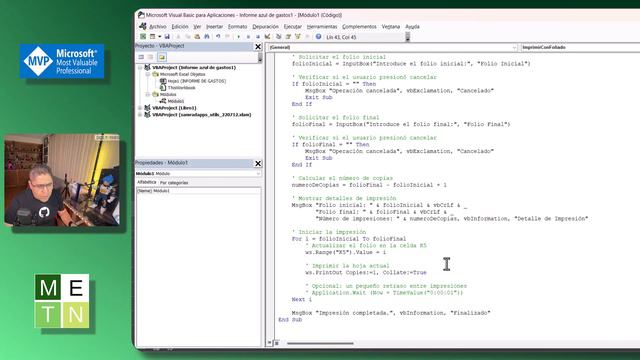640x360 pixels.
Task: Open the Insert UserForm dropdown arrow
Action: (160, 37)
